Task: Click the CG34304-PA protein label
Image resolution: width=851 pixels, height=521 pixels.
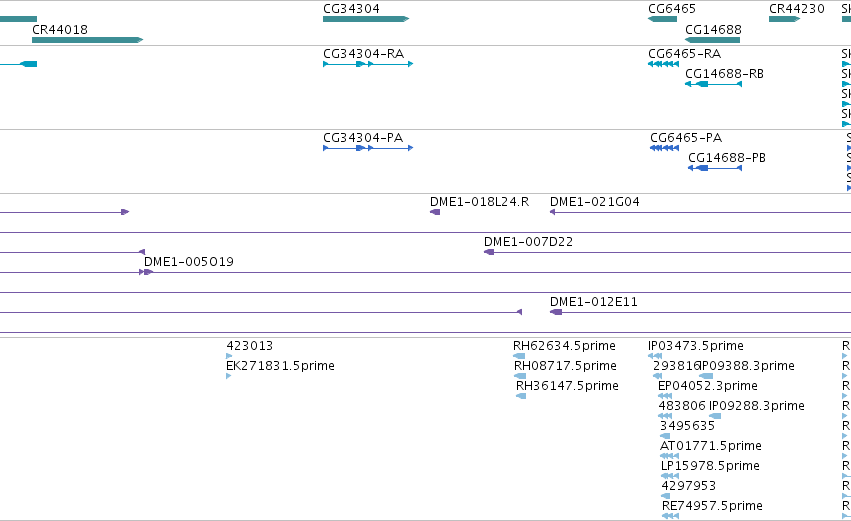Action: 363,138
